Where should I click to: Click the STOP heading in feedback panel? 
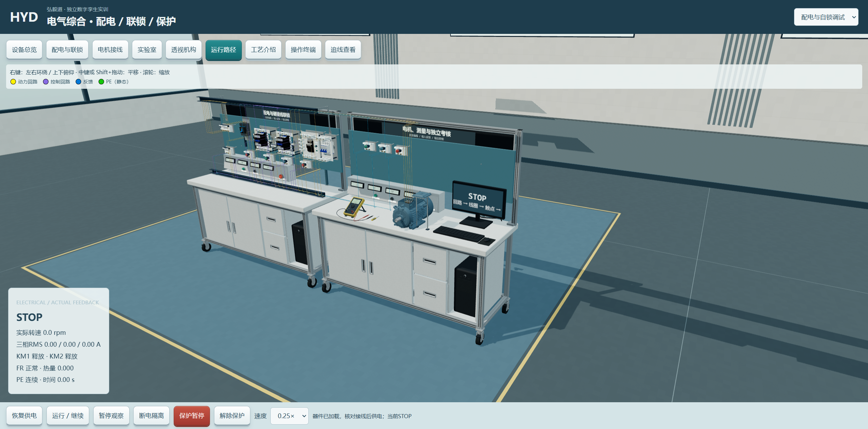29,317
